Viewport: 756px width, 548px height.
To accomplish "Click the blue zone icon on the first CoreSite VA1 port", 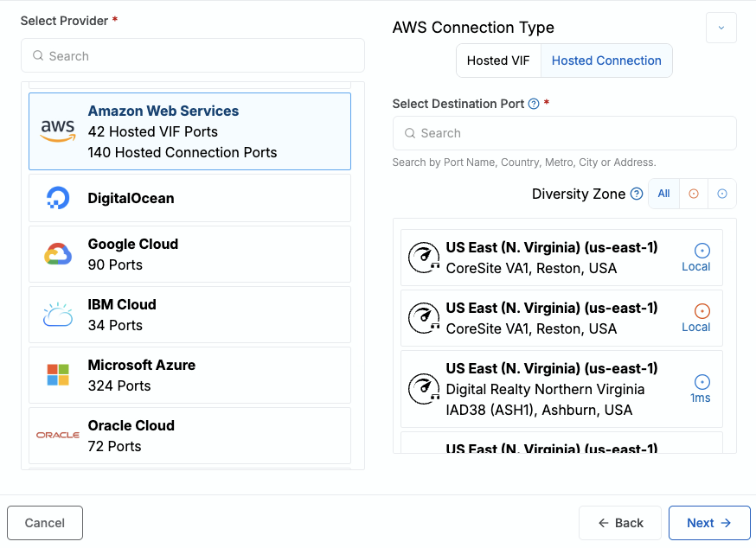I will [702, 251].
